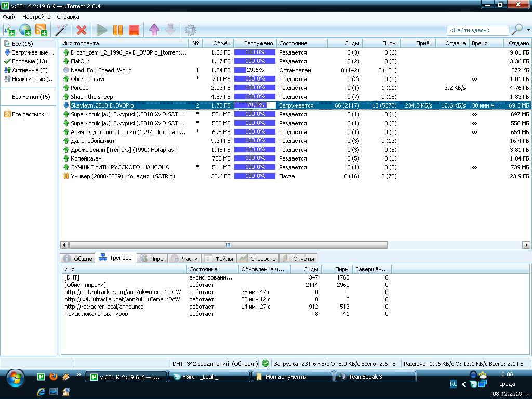Click the 100.0% progress bar of Poroda
This screenshot has width=532, height=399.
(255, 87)
